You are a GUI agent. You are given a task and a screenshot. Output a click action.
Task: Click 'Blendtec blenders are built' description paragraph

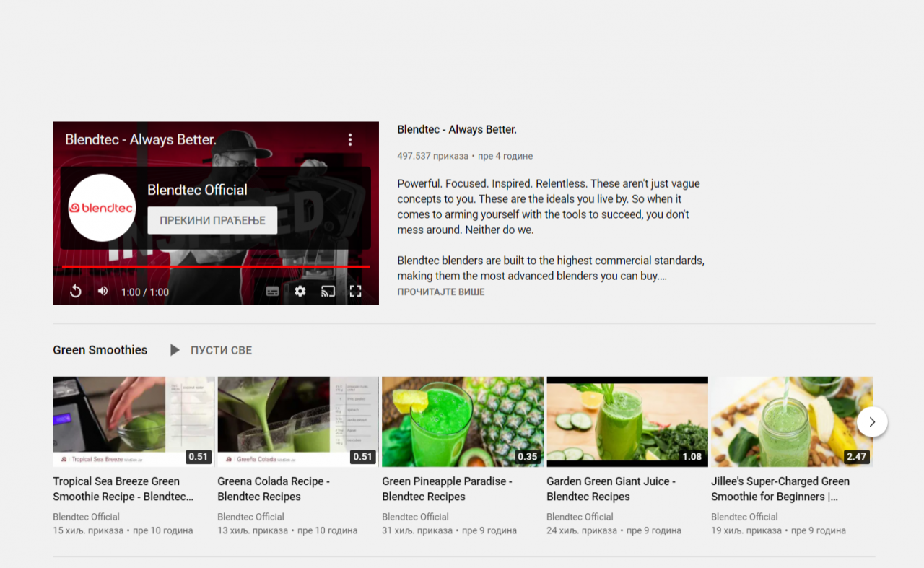pos(551,268)
